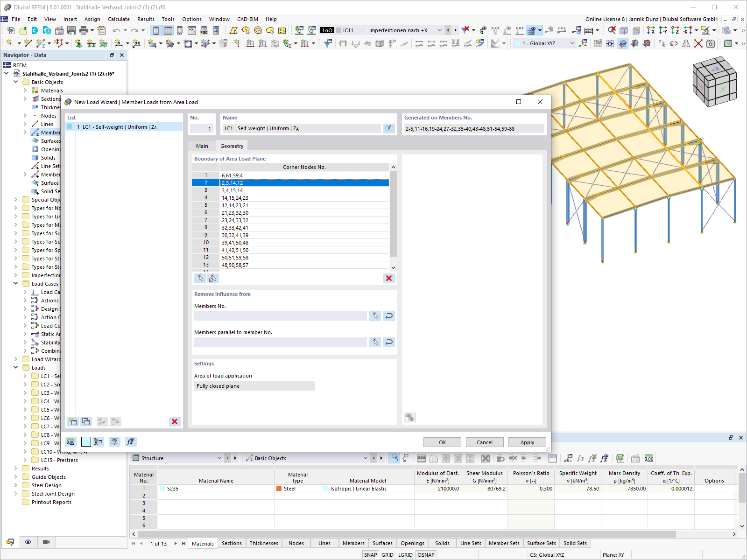Switch to the Member Sets table tab
The height and width of the screenshot is (560, 747).
[x=504, y=543]
